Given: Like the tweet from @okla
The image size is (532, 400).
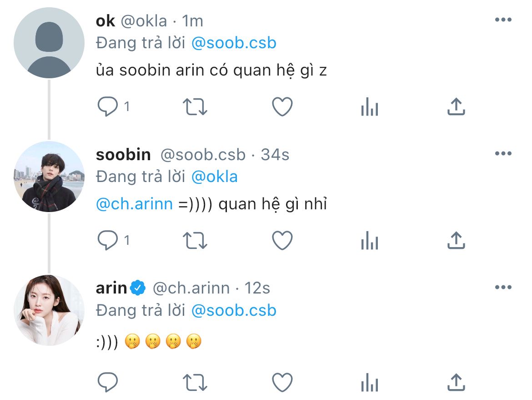Looking at the screenshot, I should coord(282,107).
